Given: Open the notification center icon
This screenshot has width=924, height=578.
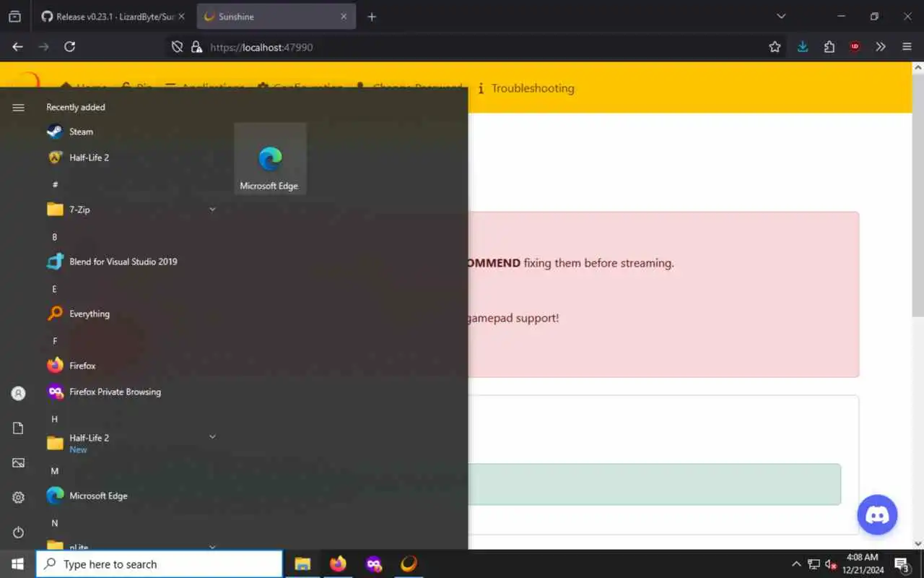Looking at the screenshot, I should point(902,564).
